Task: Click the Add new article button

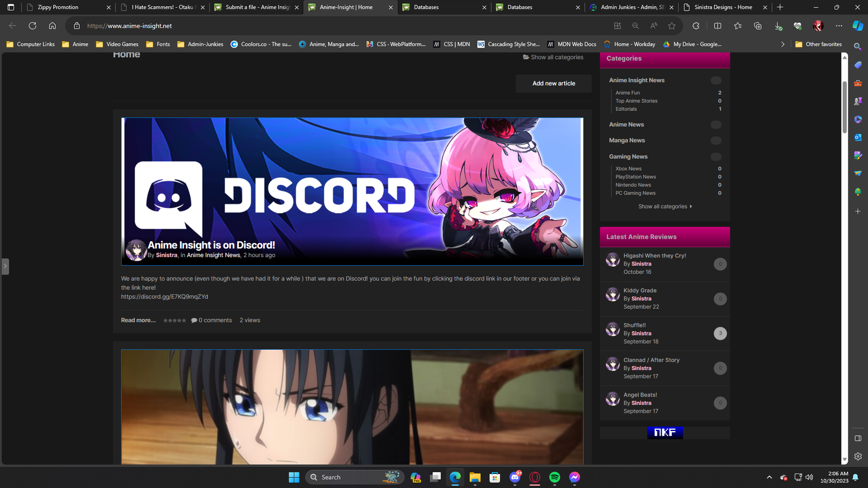Action: (553, 84)
